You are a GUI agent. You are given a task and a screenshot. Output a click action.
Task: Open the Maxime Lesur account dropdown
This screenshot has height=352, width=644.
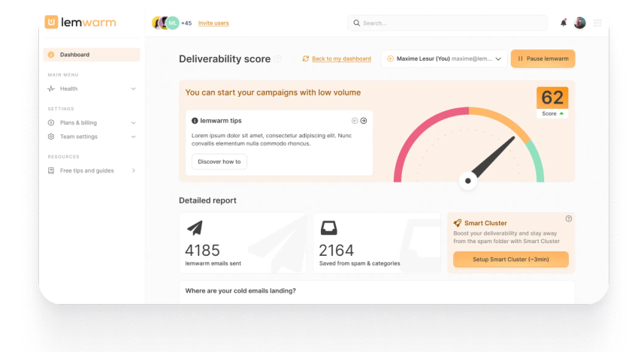[444, 59]
